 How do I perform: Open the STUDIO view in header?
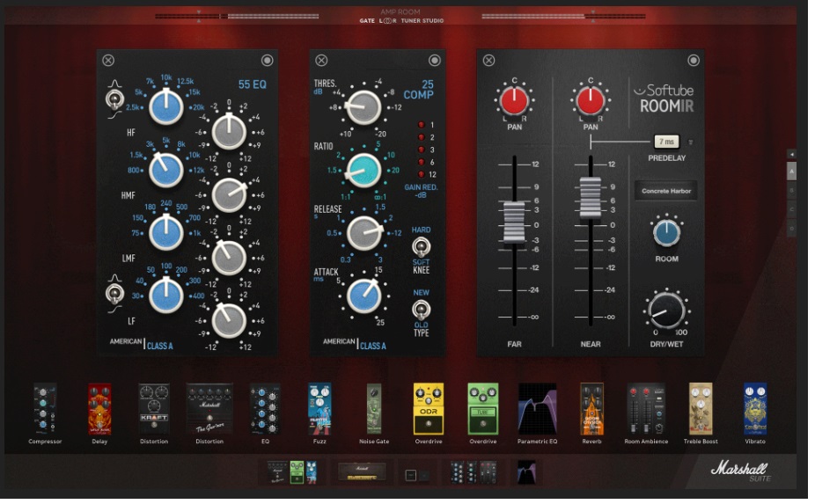point(433,21)
